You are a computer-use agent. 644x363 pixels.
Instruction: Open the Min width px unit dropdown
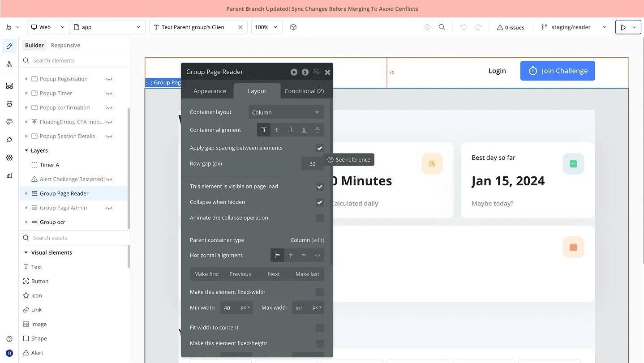(x=246, y=307)
